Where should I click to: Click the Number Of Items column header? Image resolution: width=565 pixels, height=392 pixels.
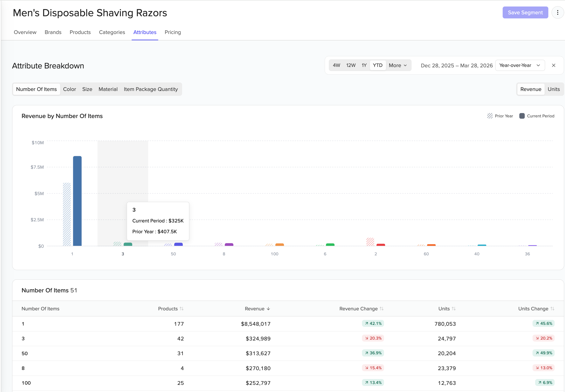click(40, 309)
